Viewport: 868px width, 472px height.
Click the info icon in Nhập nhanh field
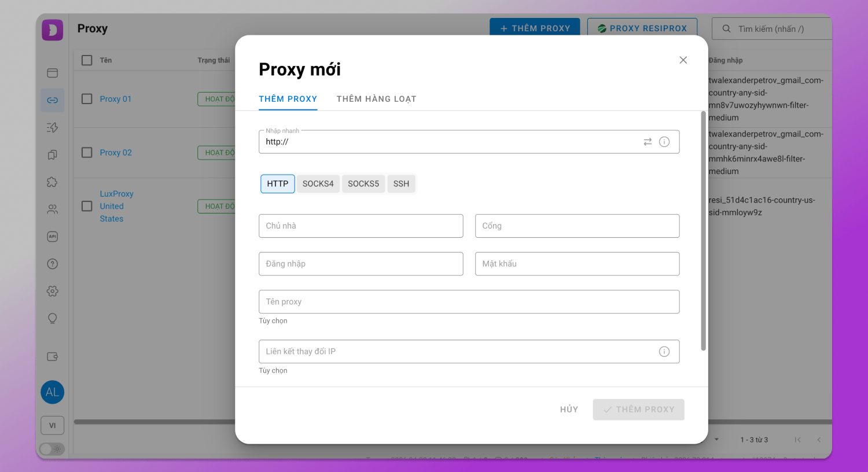pos(664,142)
